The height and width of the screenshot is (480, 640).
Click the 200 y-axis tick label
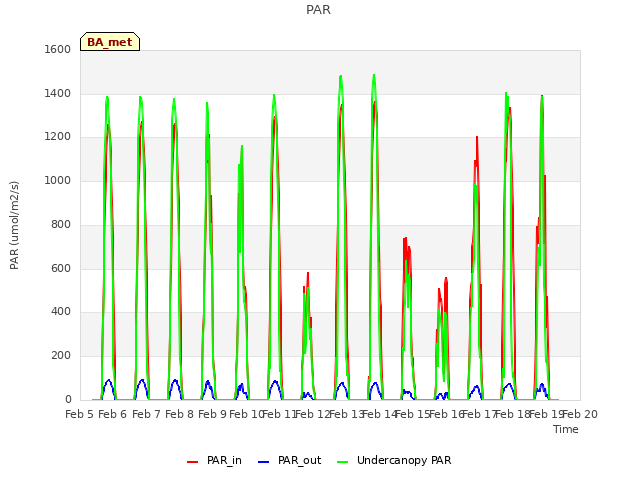[x=61, y=356]
